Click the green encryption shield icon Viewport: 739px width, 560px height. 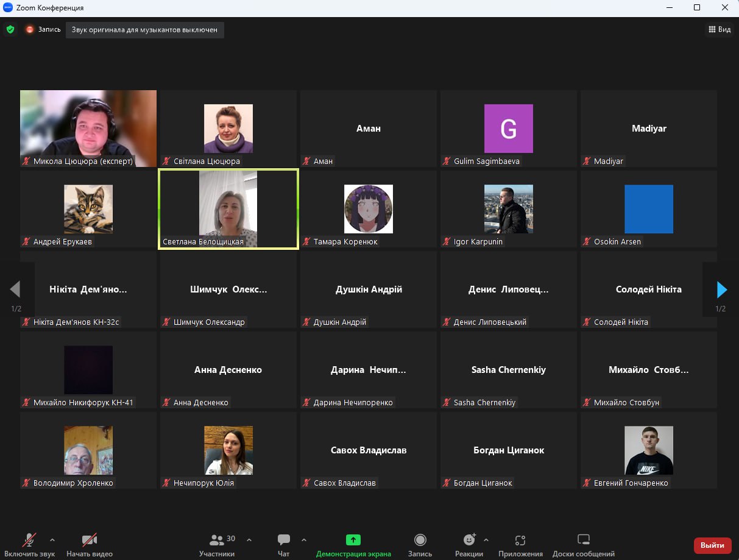point(10,29)
